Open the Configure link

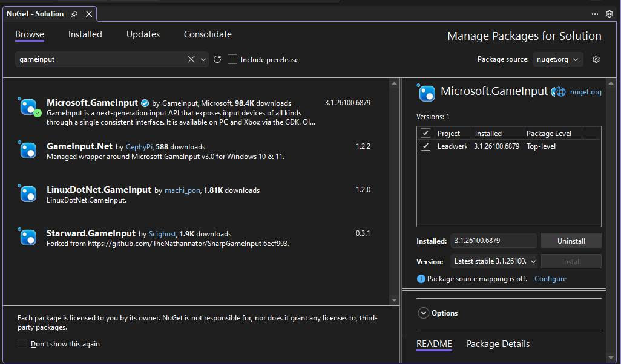pos(550,279)
